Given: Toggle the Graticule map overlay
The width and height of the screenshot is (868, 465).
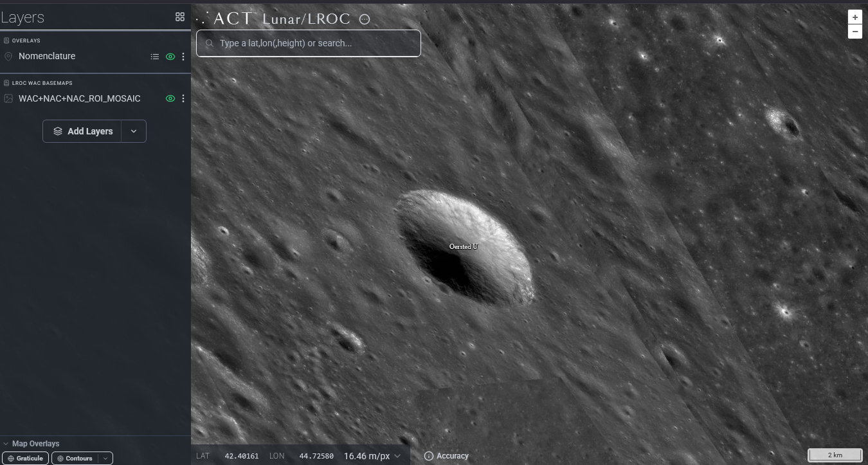Looking at the screenshot, I should pos(24,459).
